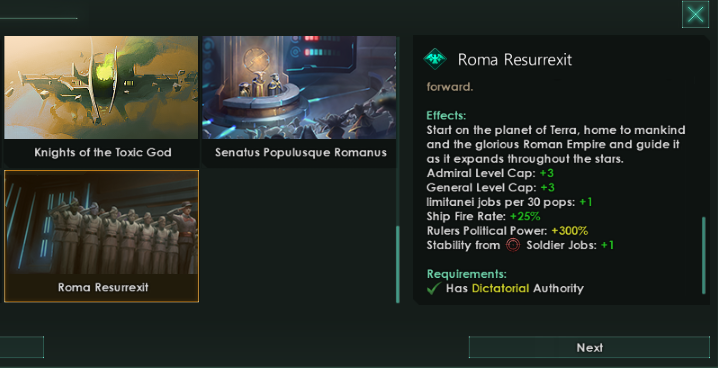The height and width of the screenshot is (368, 718).
Task: Click the Senatus Populusque Romanus caption
Action: 301,152
